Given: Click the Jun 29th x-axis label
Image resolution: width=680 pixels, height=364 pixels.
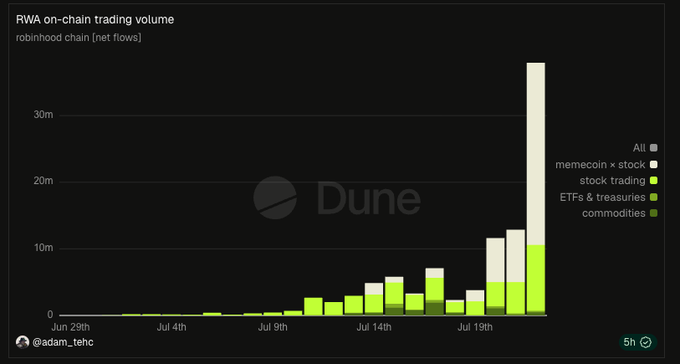Looking at the screenshot, I should (71, 327).
